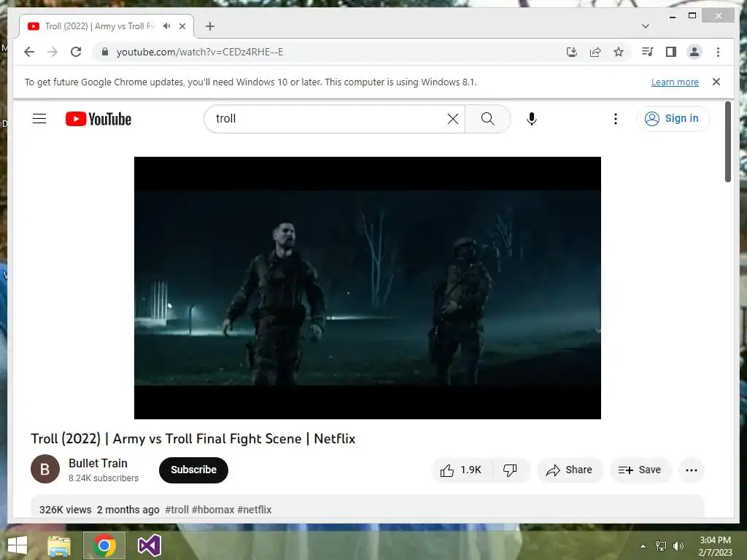
Task: Reload the YouTube page
Action: coord(76,52)
